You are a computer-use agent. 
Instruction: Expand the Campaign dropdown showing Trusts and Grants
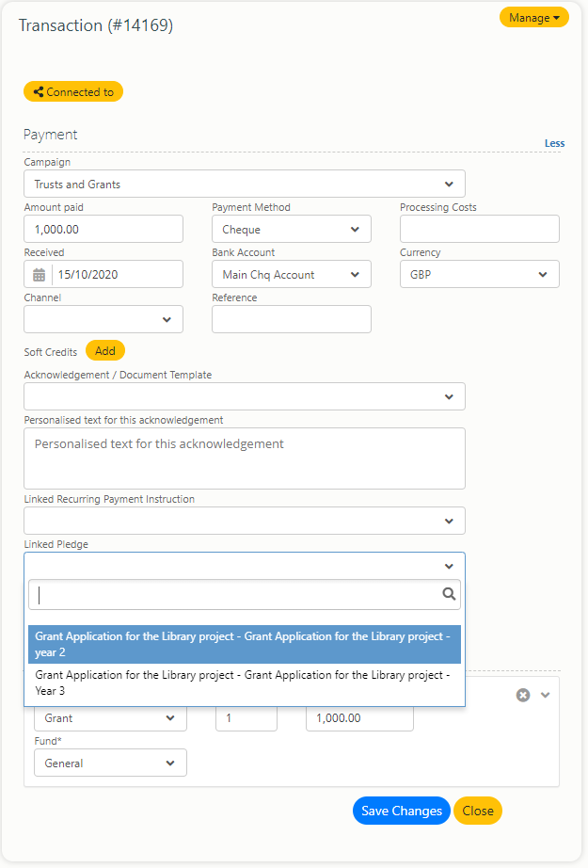245,184
